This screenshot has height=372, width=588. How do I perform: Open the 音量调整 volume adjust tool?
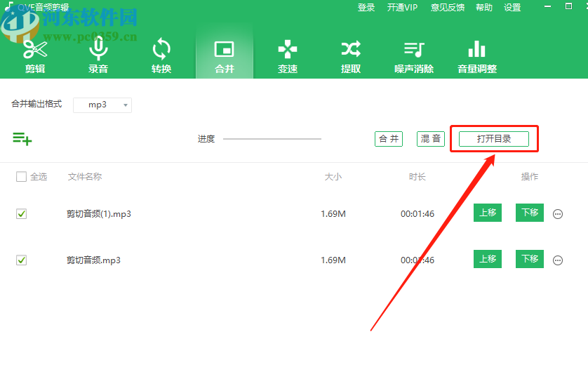[477, 56]
